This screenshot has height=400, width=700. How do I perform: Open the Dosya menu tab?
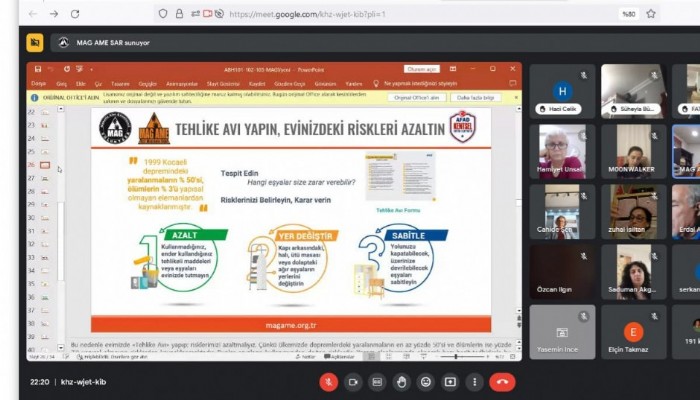pyautogui.click(x=38, y=84)
